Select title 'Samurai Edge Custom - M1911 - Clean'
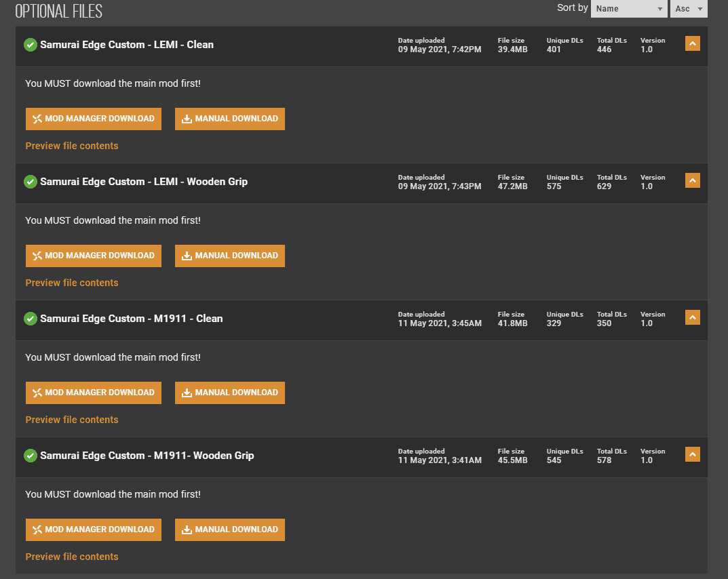 coord(132,318)
